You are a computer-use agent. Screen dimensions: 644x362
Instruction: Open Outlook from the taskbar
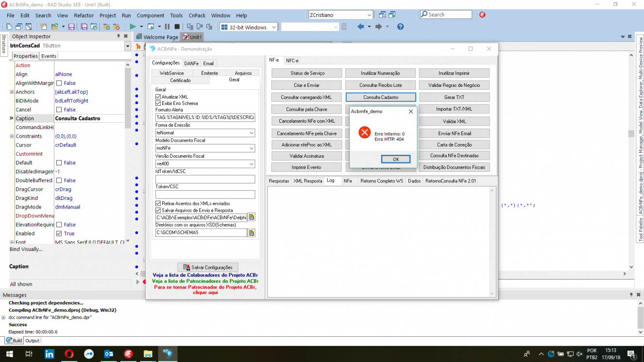tap(108, 354)
